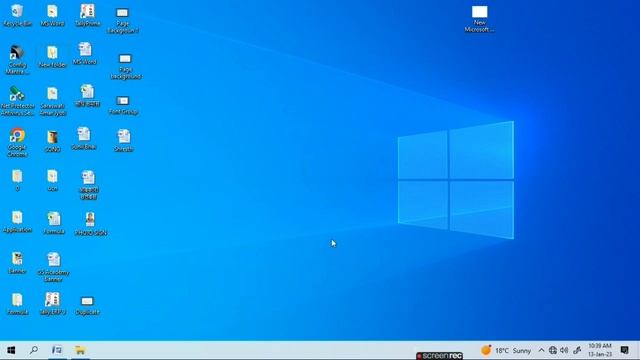This screenshot has width=640, height=360.
Task: Open the New folder on the desktop
Action: click(52, 57)
